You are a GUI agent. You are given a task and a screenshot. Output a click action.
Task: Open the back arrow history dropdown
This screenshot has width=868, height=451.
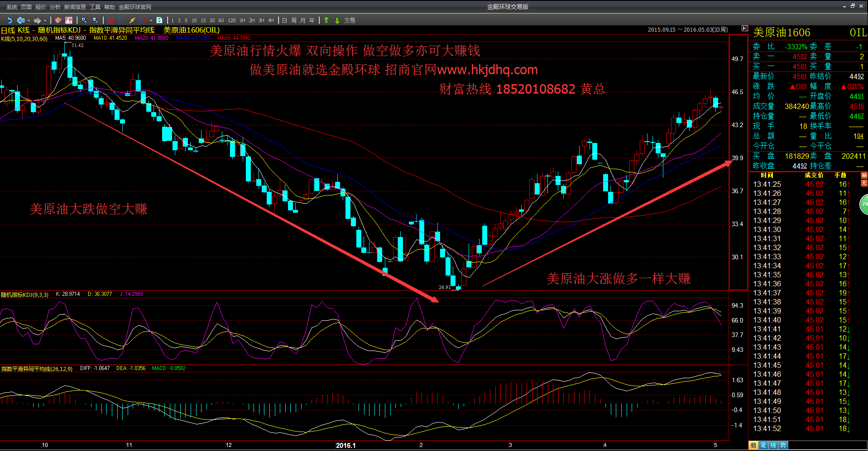point(29,20)
